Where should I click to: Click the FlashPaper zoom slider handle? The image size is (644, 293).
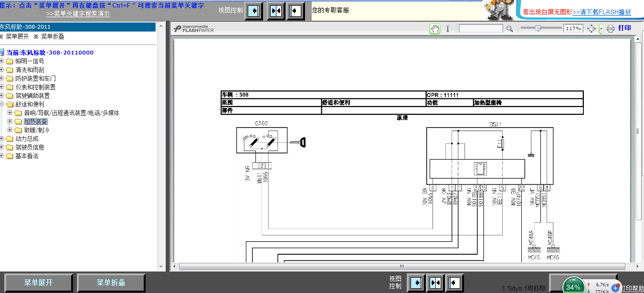pyautogui.click(x=538, y=29)
